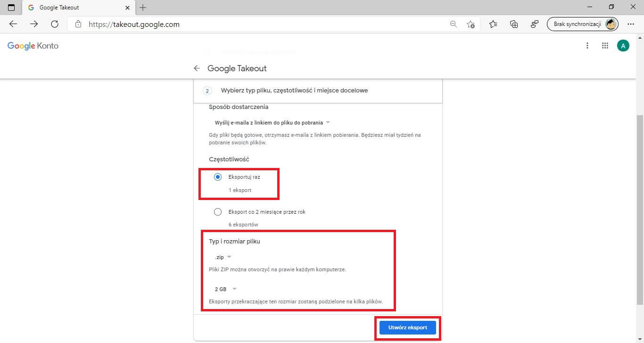The width and height of the screenshot is (644, 343).
Task: Click the browser back arrow
Action: pos(13,24)
